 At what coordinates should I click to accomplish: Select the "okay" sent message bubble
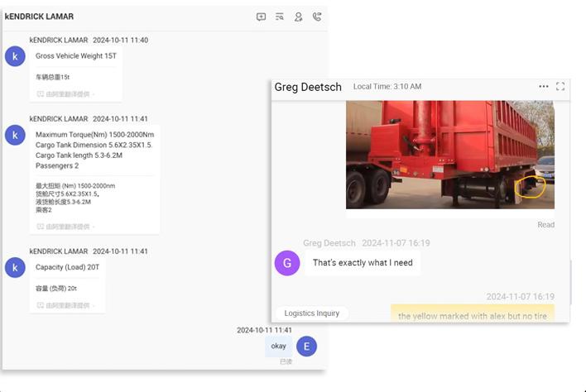pos(278,347)
